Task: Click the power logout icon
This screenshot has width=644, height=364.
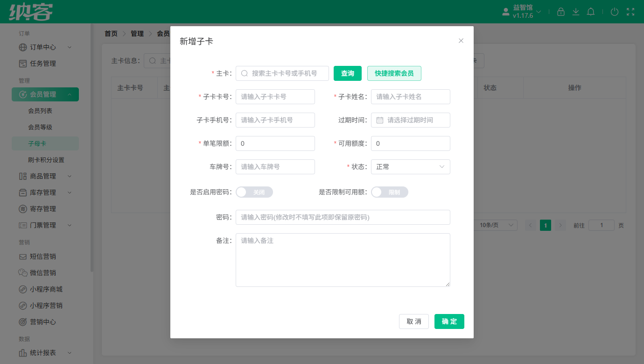Action: coord(615,12)
